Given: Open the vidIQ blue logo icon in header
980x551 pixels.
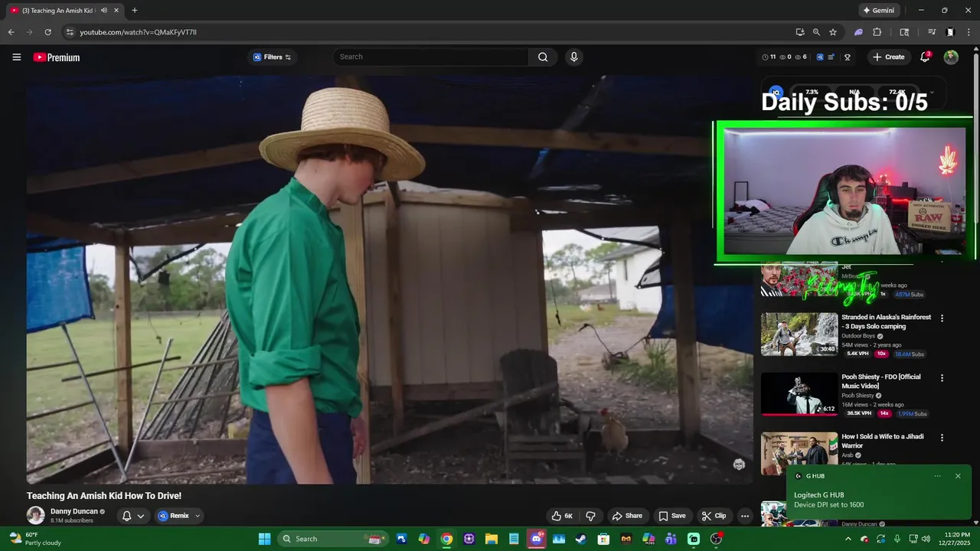Looking at the screenshot, I should pos(820,57).
